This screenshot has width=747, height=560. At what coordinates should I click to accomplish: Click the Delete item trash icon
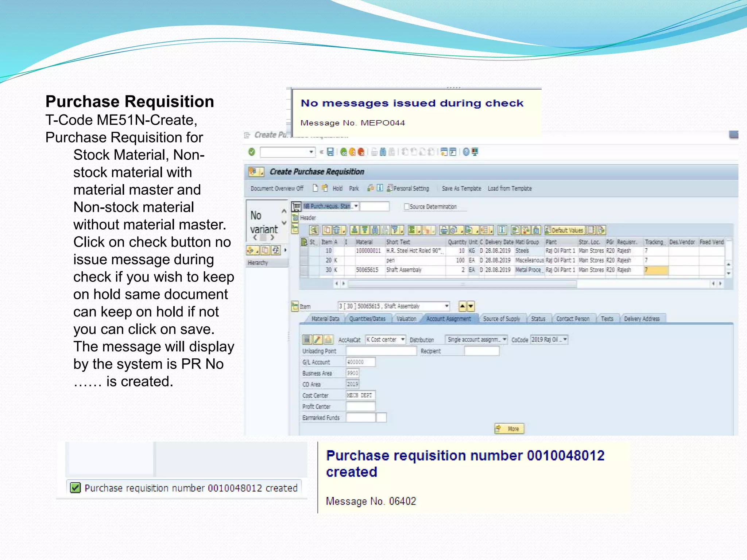[x=337, y=230]
